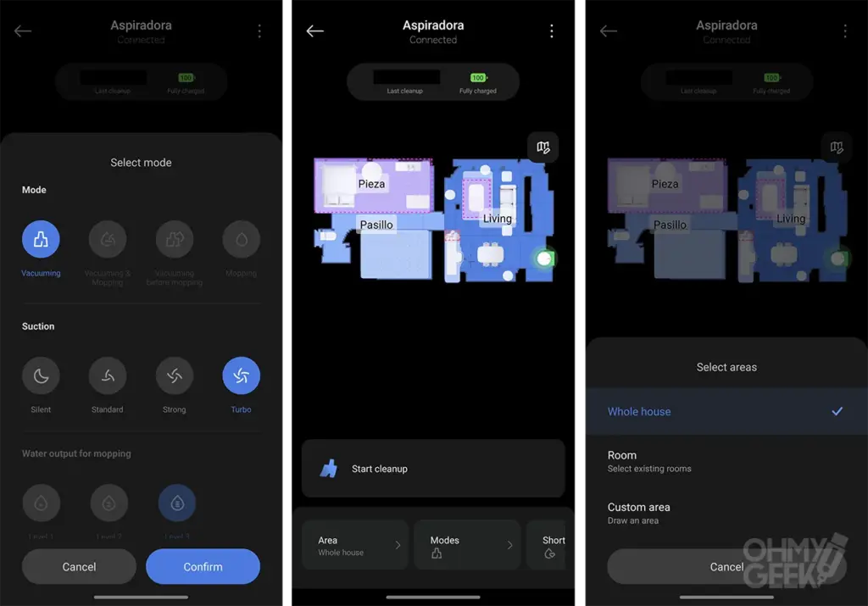Select Custom area draw option

pyautogui.click(x=726, y=513)
